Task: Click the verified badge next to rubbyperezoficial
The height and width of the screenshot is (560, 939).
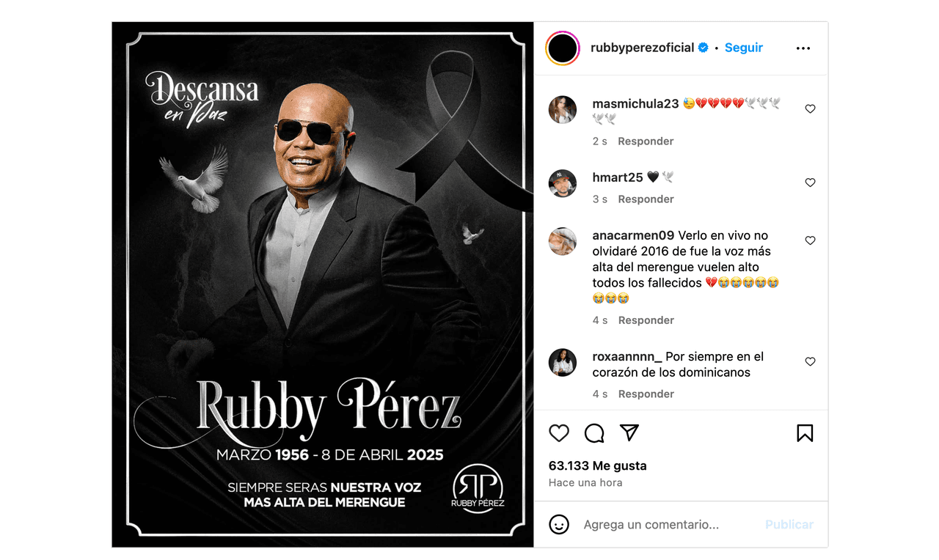Action: pyautogui.click(x=704, y=48)
